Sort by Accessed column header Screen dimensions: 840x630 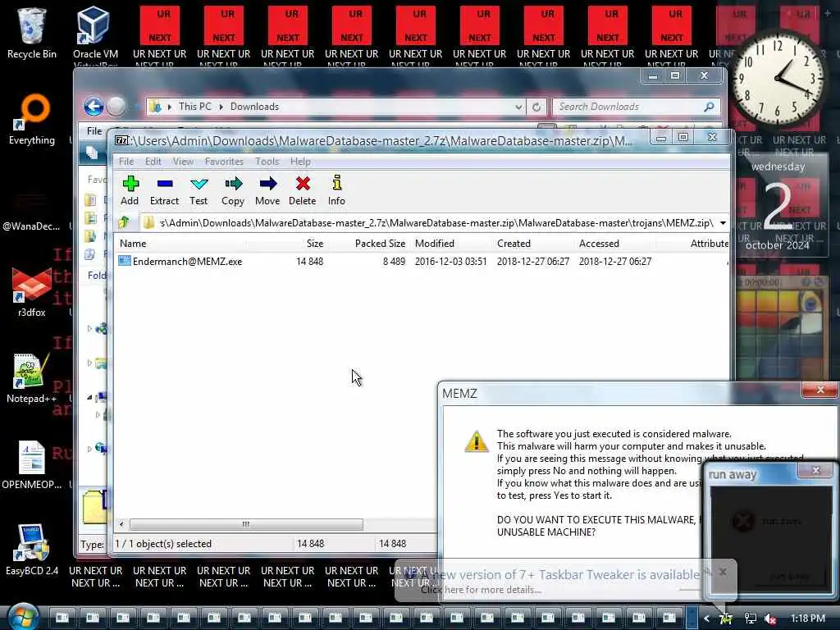(599, 243)
